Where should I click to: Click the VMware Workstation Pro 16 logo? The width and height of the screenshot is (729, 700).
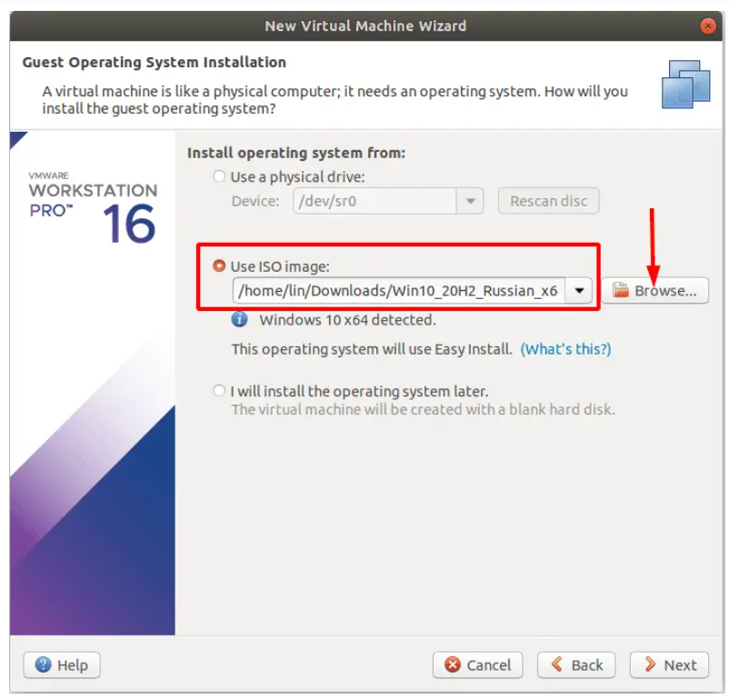93,208
